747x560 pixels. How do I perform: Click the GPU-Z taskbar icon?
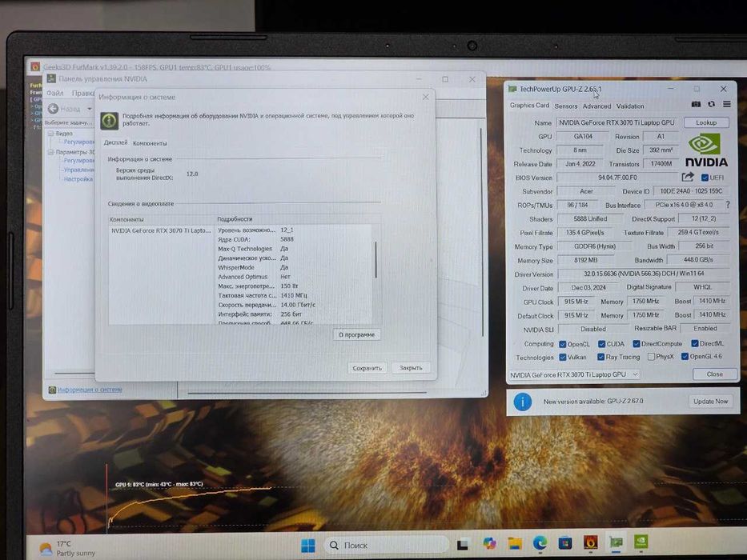(616, 542)
